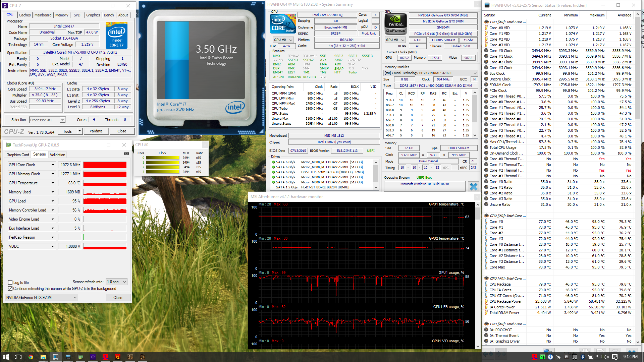Screen dimensions: 644x362
Task: Click the thermometer icon beside Core Max
Action: tap(486, 267)
